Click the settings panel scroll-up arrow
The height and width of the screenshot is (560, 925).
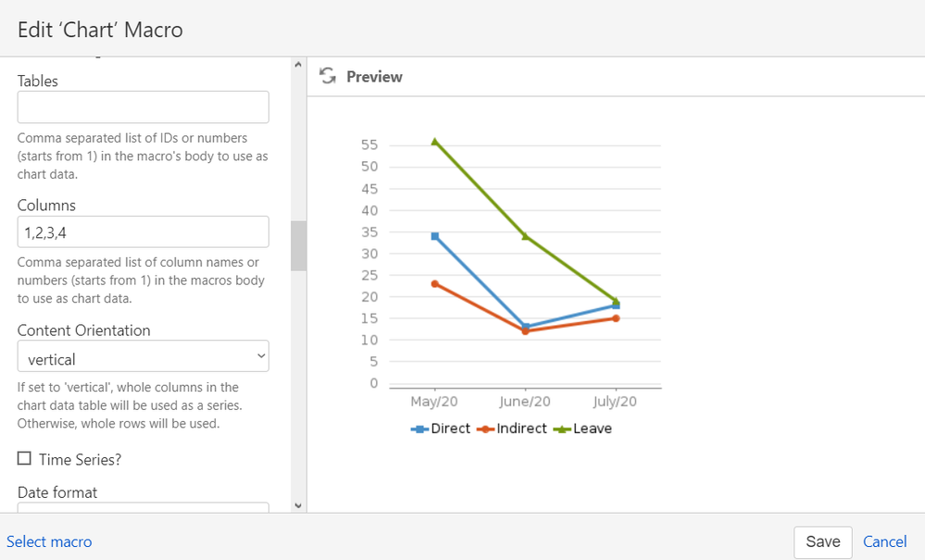tap(298, 63)
